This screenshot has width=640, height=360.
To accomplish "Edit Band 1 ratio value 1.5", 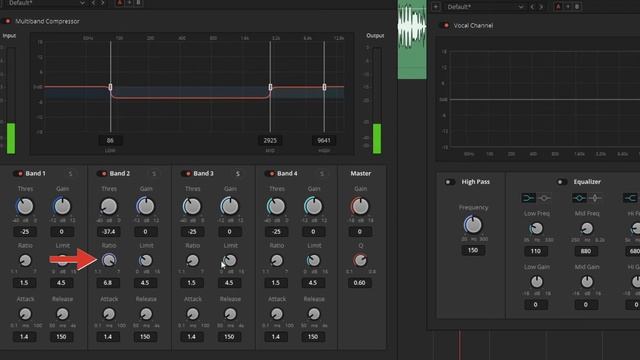I will click(24, 283).
